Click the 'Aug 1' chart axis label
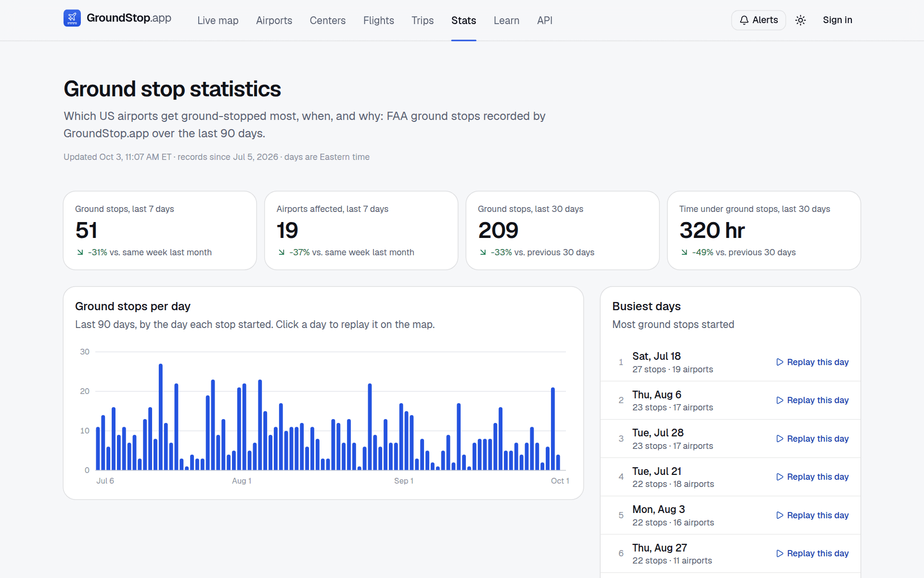 242,481
